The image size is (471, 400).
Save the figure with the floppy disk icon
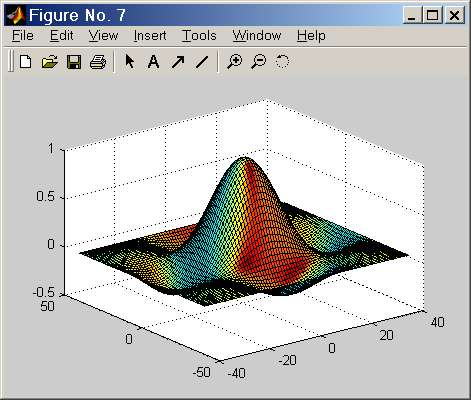click(x=74, y=62)
